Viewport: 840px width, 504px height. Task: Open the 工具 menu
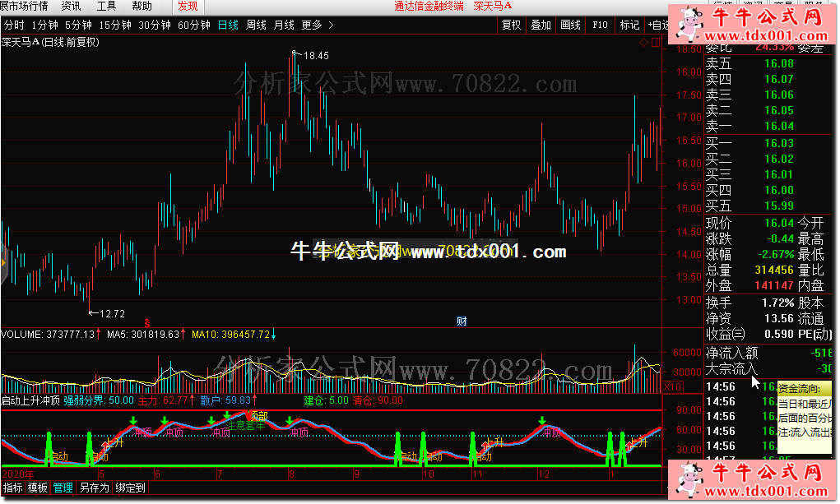[x=106, y=6]
